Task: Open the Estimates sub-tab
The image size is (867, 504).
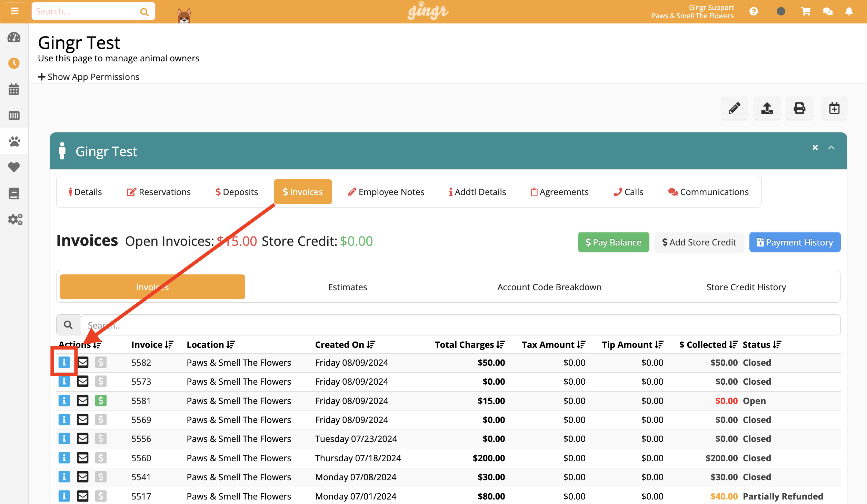Action: tap(347, 287)
